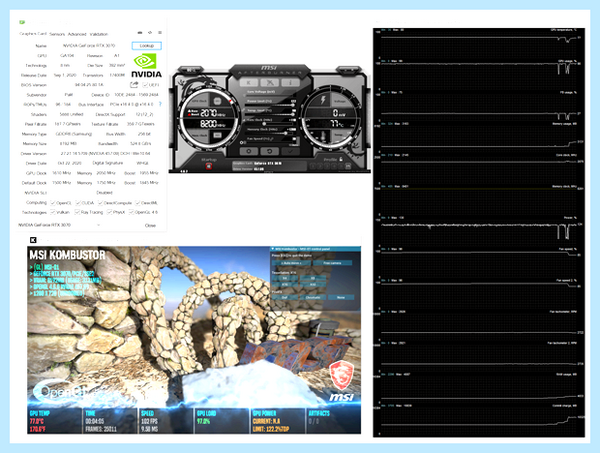
Task: Toggle DirectCompute checkbox in GPU-Z
Action: [100, 203]
